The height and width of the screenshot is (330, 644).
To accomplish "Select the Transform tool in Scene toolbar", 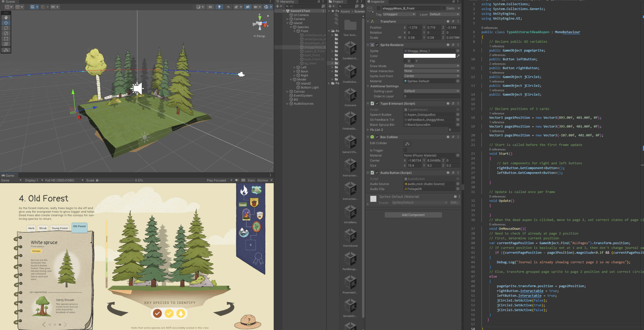I will (x=6, y=44).
